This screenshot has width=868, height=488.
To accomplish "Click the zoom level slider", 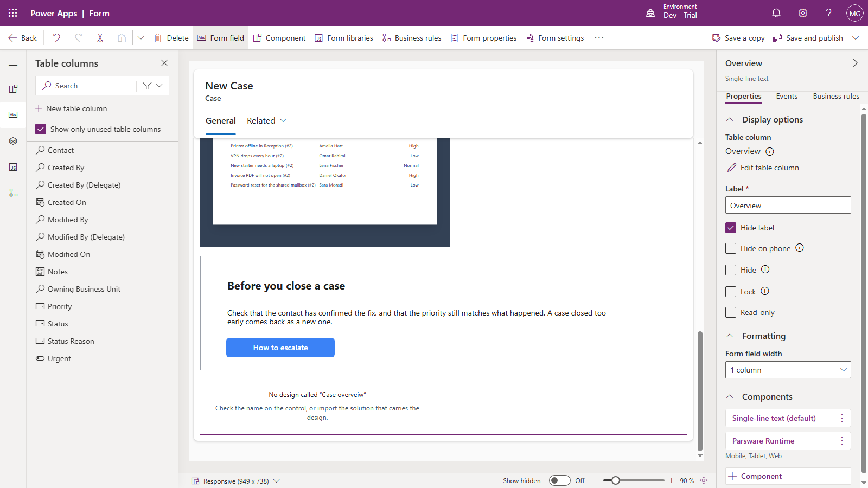I will click(634, 480).
